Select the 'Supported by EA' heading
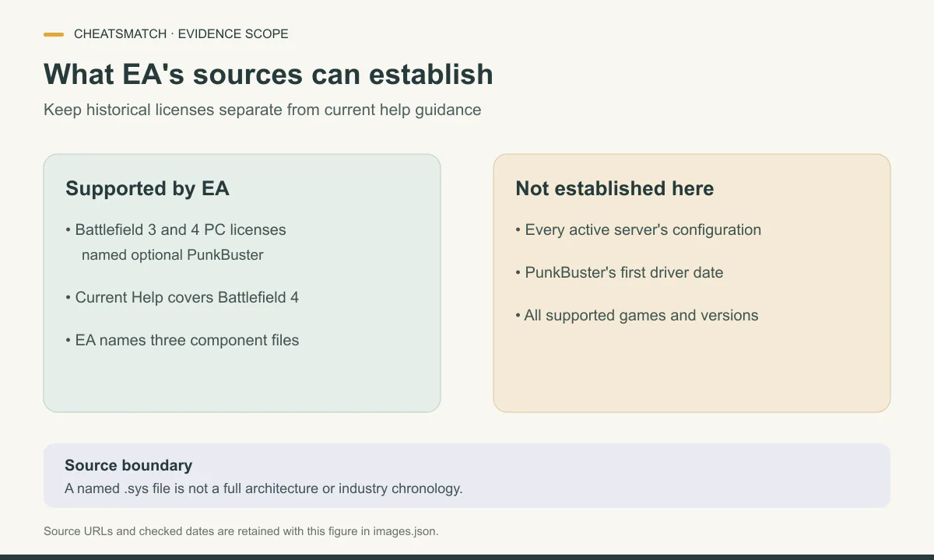The image size is (934, 560). [x=147, y=189]
